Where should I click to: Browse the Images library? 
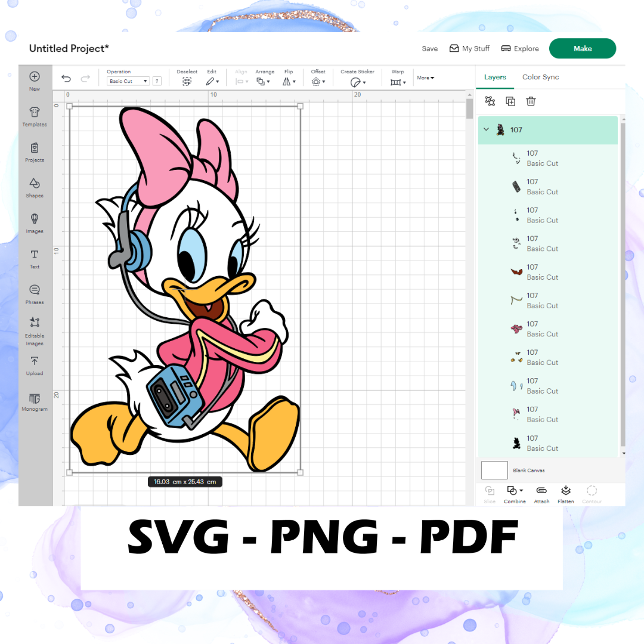point(35,224)
